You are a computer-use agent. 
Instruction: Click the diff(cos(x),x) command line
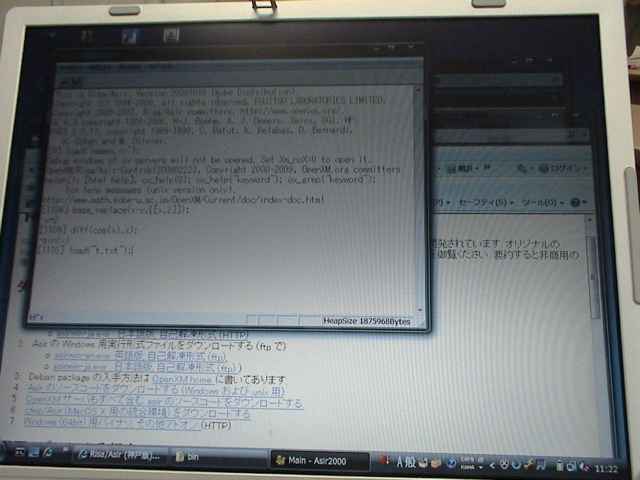click(89, 230)
